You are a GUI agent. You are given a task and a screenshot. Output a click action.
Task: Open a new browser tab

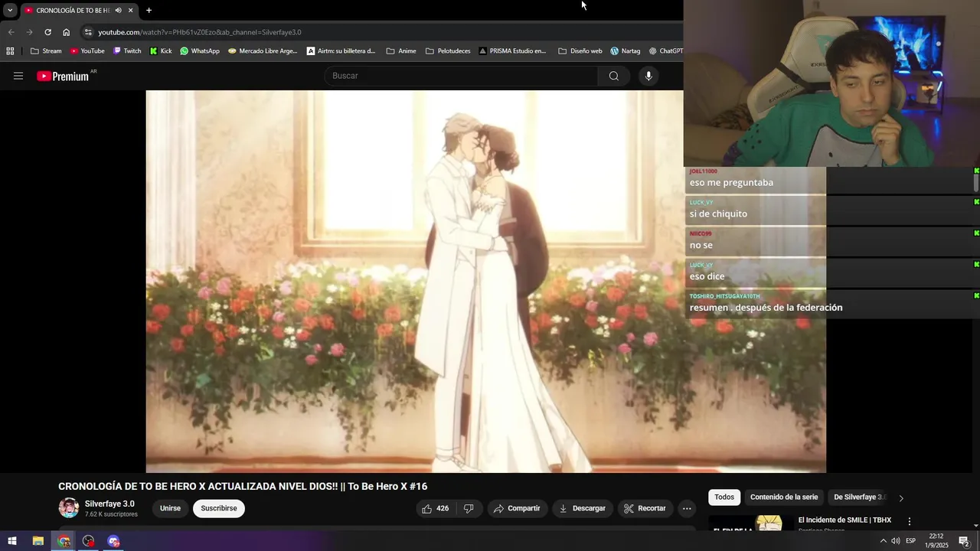pos(149,10)
